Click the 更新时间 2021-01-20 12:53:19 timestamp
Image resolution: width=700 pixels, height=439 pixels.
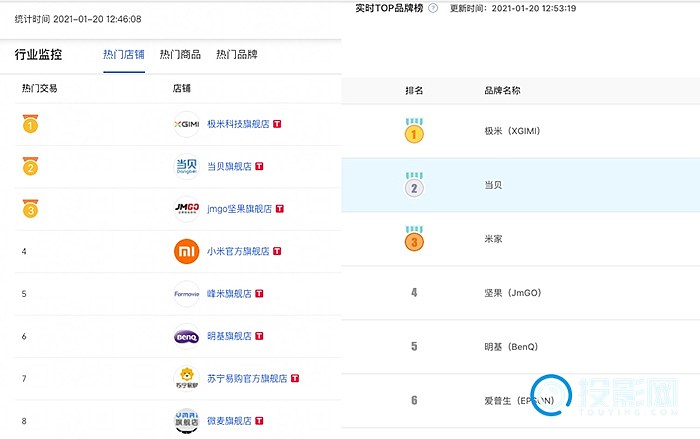[513, 8]
